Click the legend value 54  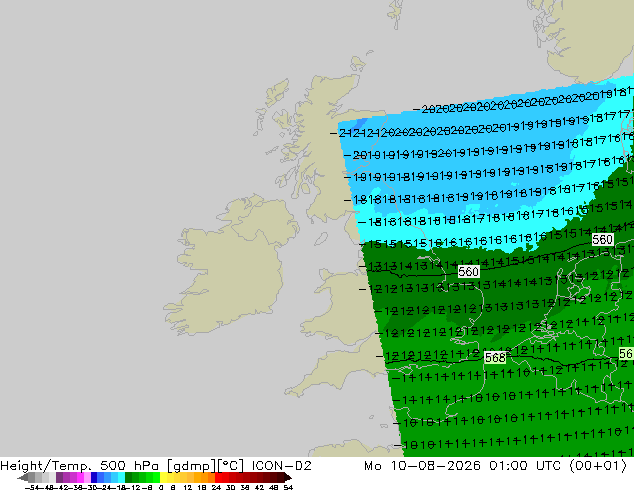click(x=288, y=487)
